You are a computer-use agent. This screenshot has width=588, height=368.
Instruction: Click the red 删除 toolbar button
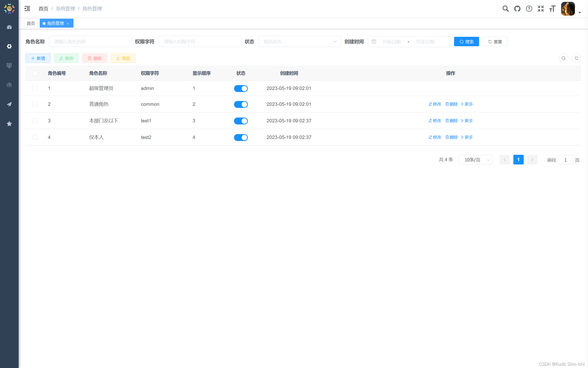click(x=95, y=58)
